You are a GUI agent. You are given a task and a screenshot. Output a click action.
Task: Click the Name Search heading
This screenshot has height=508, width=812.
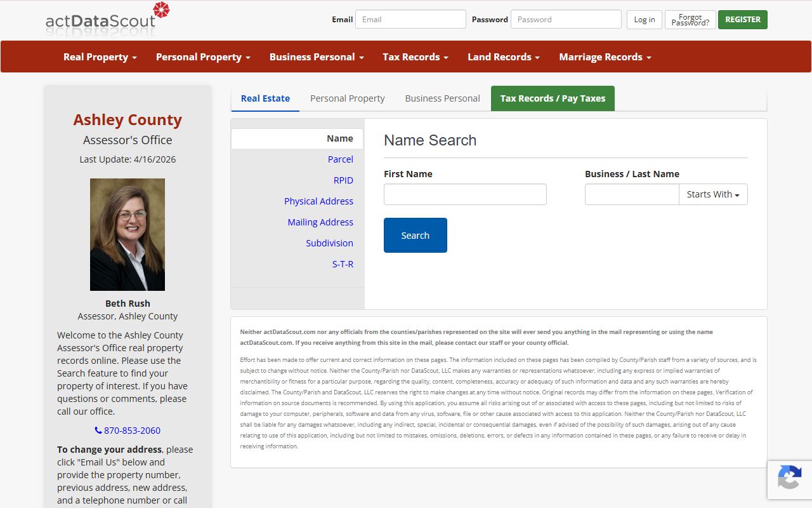coord(430,140)
